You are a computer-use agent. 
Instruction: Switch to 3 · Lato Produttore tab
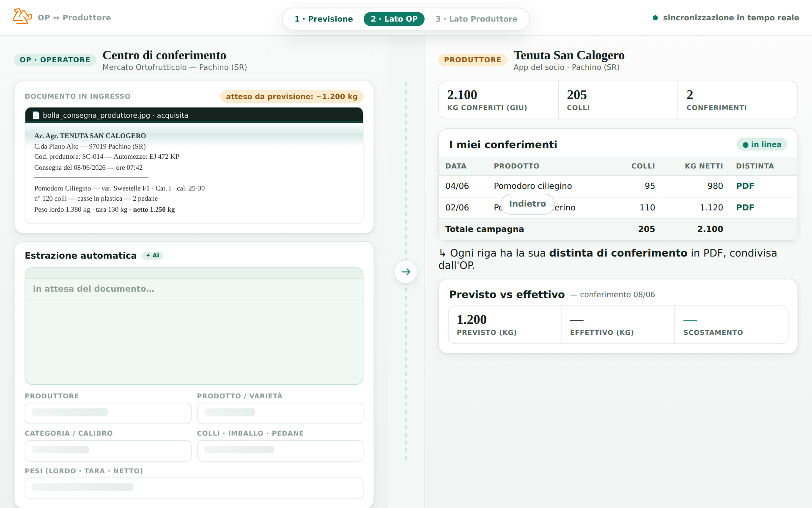pos(476,19)
